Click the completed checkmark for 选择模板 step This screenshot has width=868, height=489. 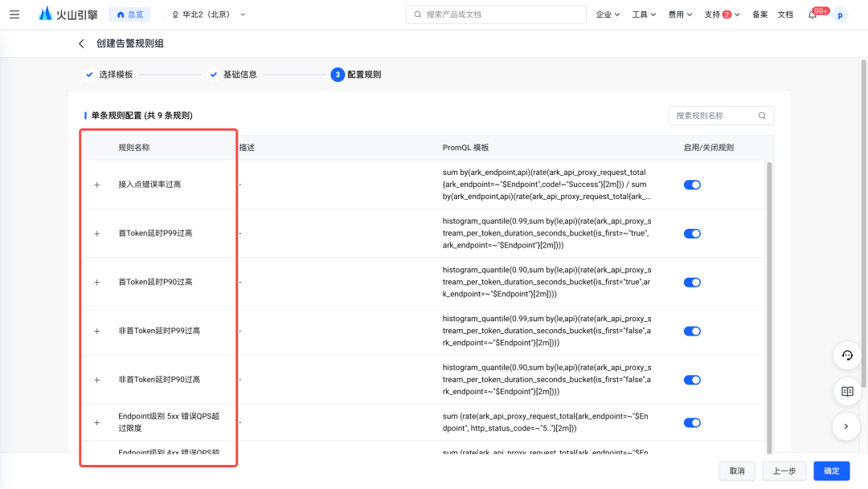[x=89, y=74]
